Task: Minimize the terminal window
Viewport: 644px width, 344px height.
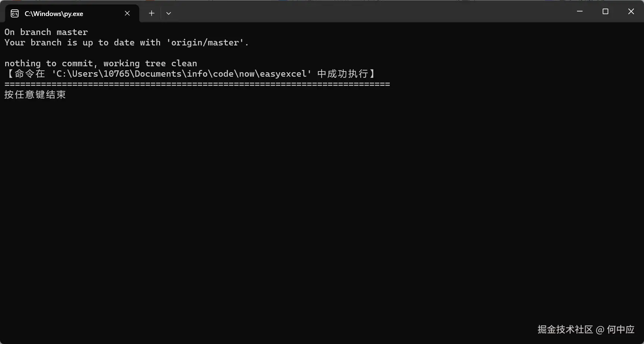Action: point(580,12)
